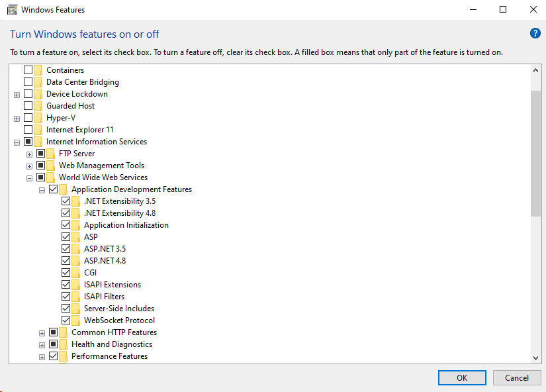Click the ASP folder icon
The image size is (546, 392).
tap(75, 237)
